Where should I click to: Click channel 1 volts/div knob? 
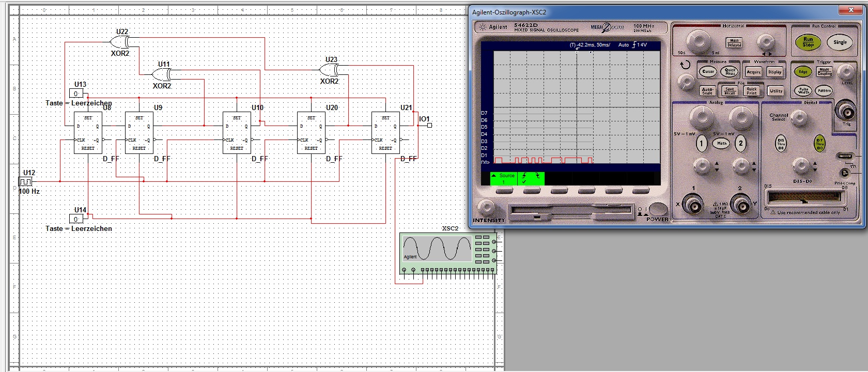tap(702, 118)
